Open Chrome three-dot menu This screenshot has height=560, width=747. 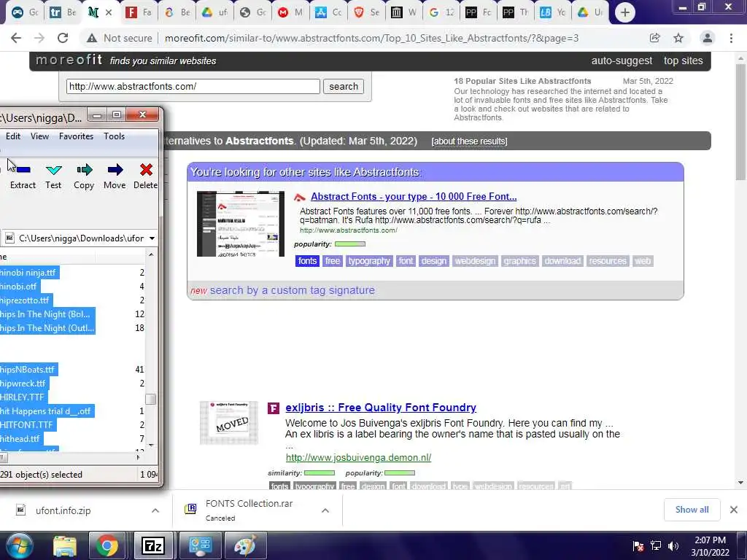point(731,38)
